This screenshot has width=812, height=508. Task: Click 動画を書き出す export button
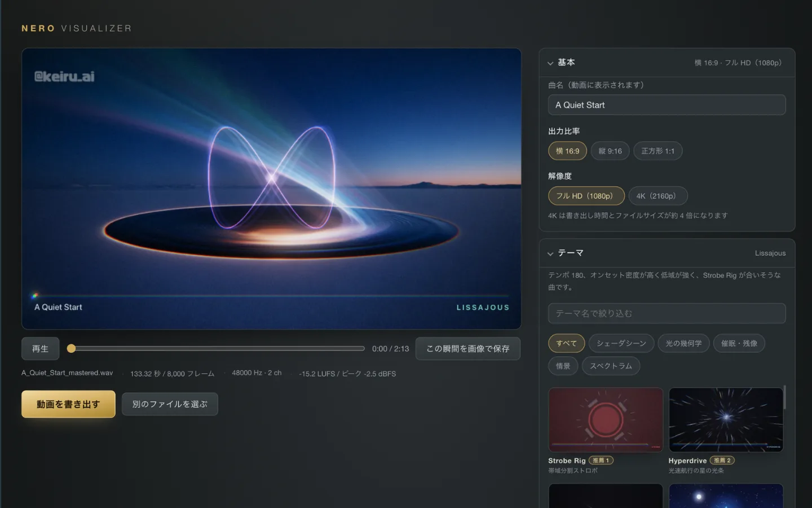(68, 404)
